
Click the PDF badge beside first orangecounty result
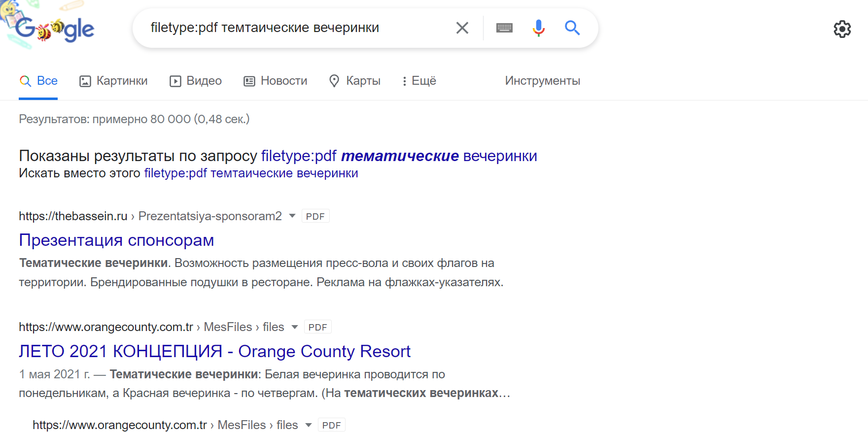[x=317, y=327]
